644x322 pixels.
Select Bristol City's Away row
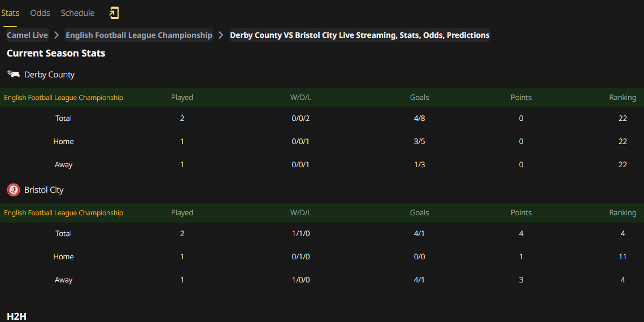322,280
